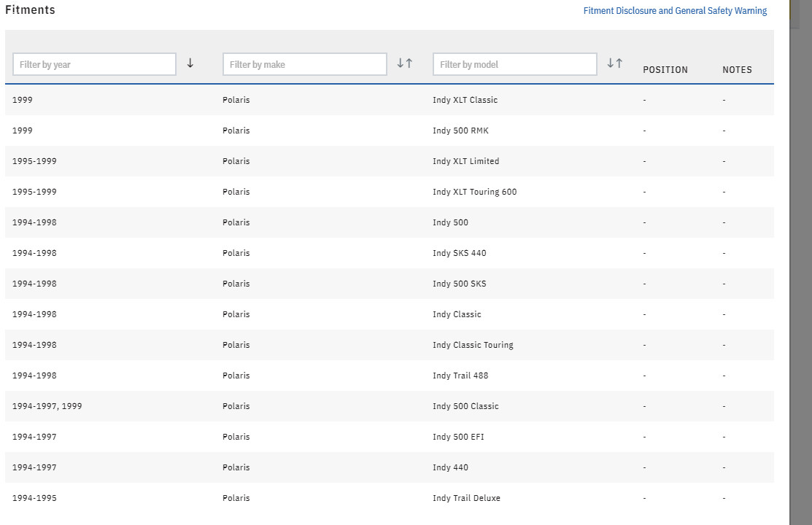Select the Indy Classic model cell
The image size is (812, 525).
point(457,314)
